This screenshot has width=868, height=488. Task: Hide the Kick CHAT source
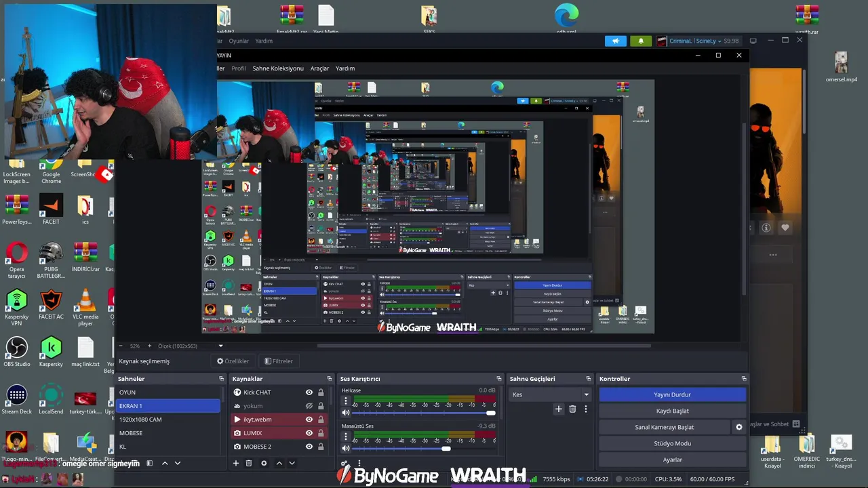(x=309, y=392)
